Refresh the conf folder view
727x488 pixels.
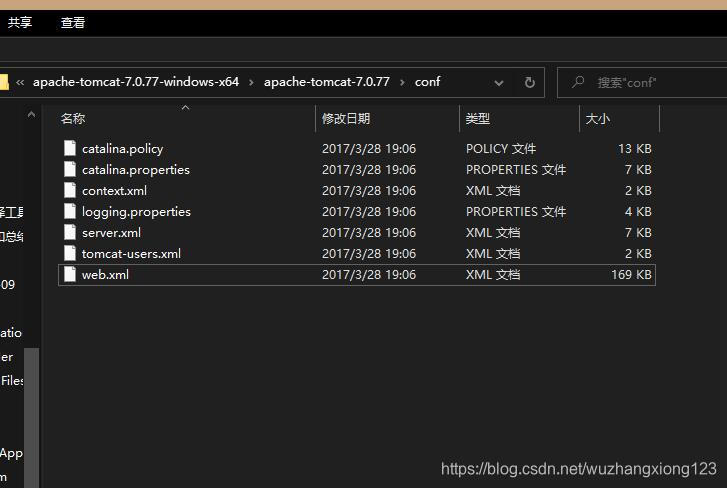[529, 82]
